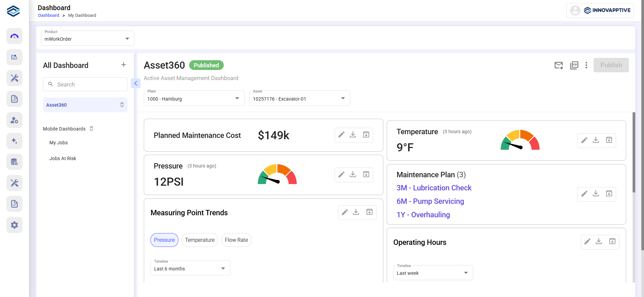Select Asset360 in the All Dashboard list
Viewport: 644px width, 297px height.
click(56, 105)
